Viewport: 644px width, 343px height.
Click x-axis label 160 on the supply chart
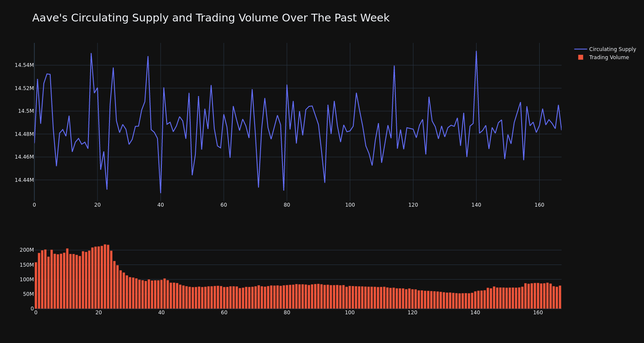pos(539,205)
